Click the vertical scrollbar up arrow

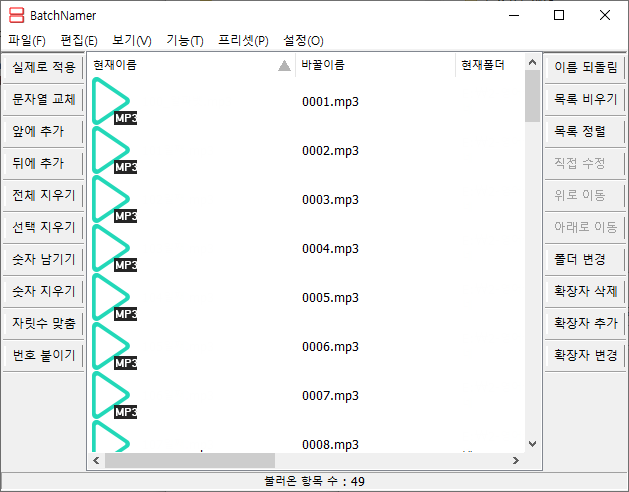532,62
